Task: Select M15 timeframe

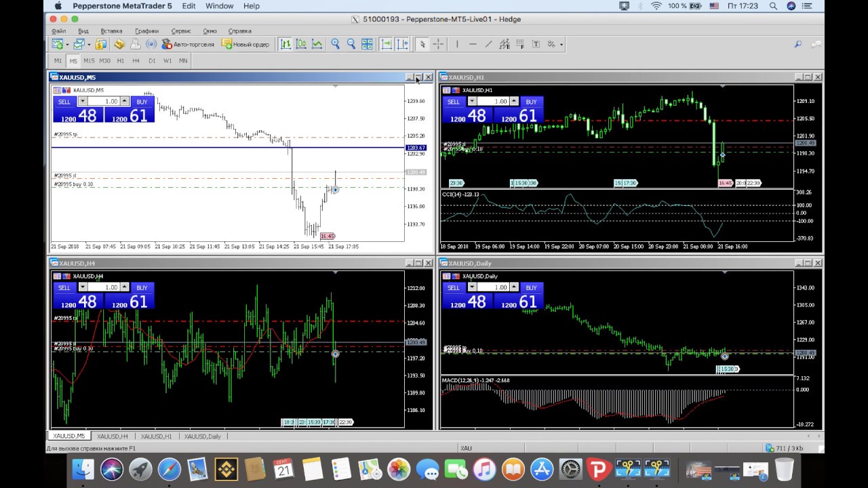Action: tap(89, 60)
